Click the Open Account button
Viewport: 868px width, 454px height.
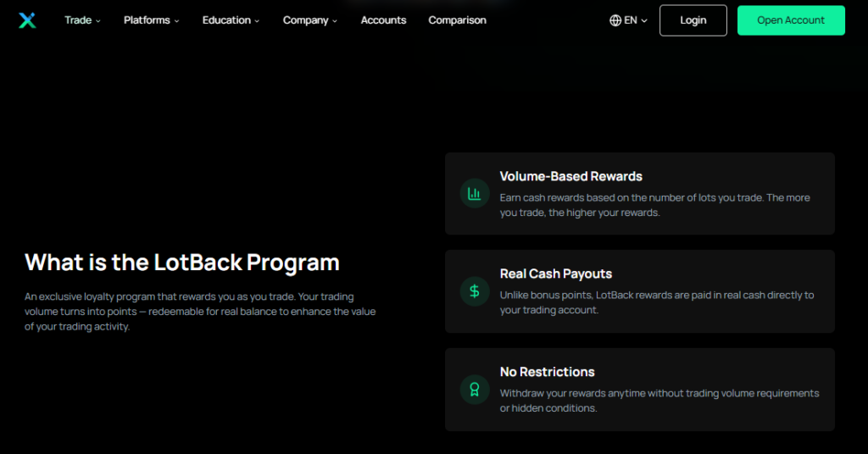[791, 20]
